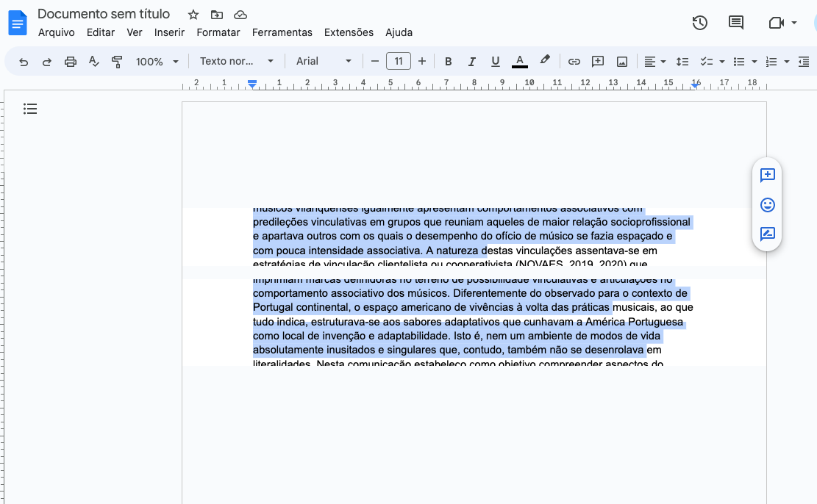Insert link using the chain icon
The height and width of the screenshot is (504, 817).
click(x=574, y=62)
